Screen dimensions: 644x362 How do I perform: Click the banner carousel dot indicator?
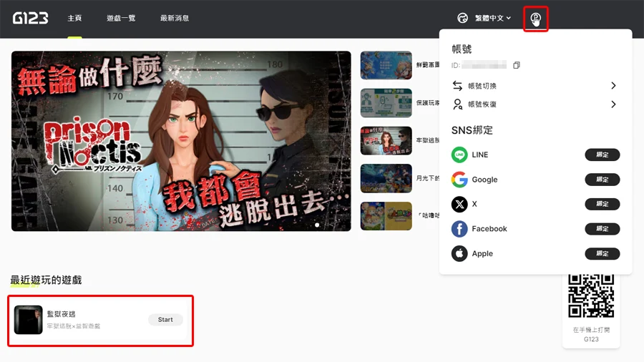pos(317,225)
